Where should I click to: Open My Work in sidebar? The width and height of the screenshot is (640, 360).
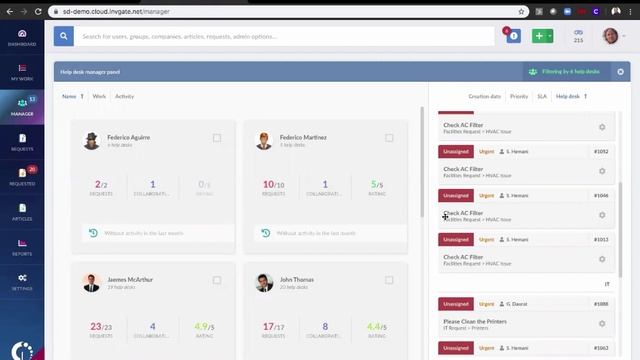[22, 72]
